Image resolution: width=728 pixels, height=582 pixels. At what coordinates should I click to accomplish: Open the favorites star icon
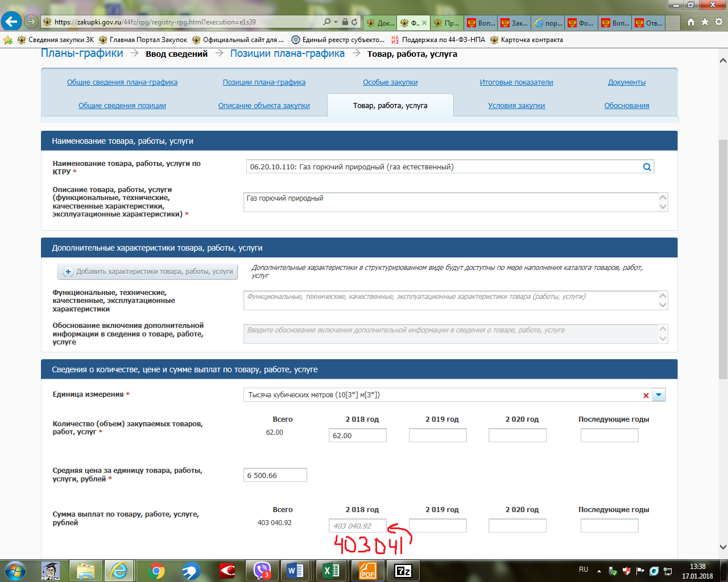(x=705, y=22)
